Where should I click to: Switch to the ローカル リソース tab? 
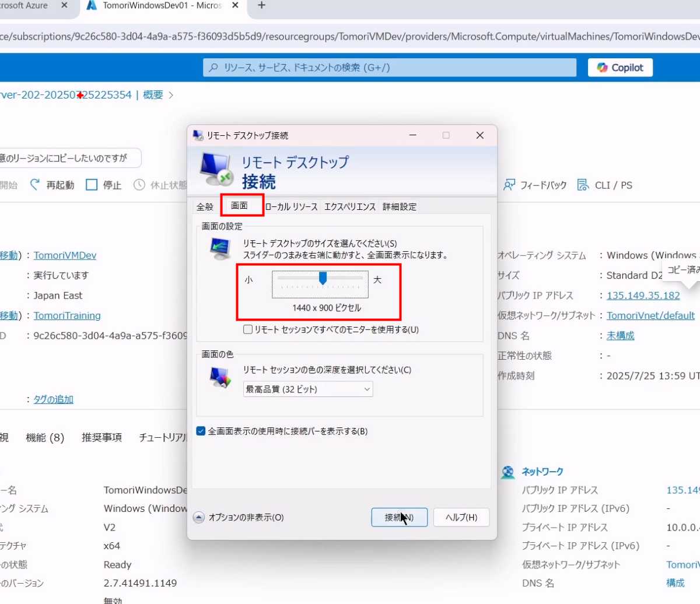coord(291,206)
